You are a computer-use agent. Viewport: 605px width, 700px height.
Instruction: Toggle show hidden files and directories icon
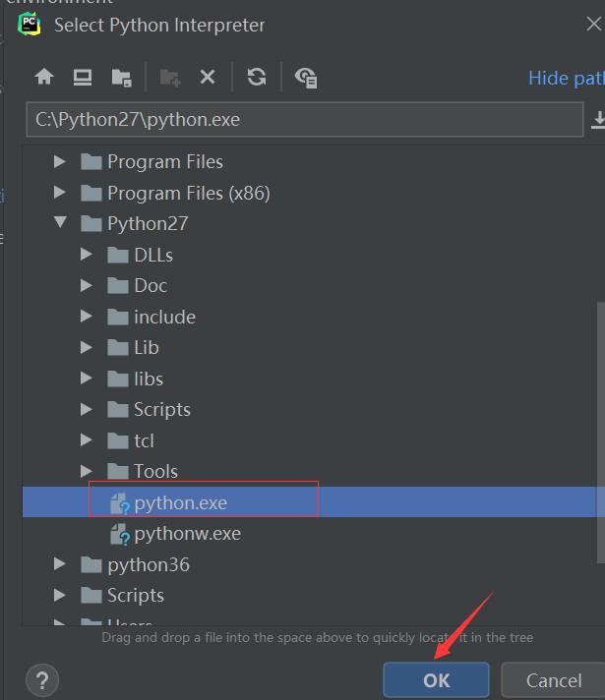click(x=306, y=78)
